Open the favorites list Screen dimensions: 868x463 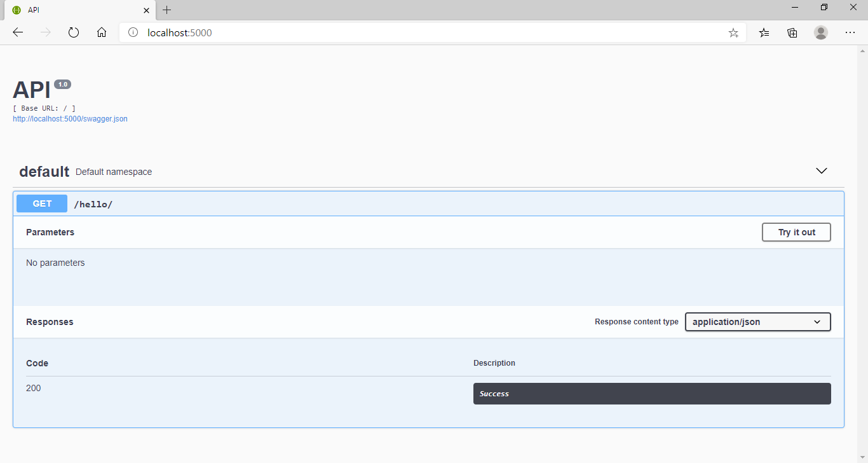point(764,32)
